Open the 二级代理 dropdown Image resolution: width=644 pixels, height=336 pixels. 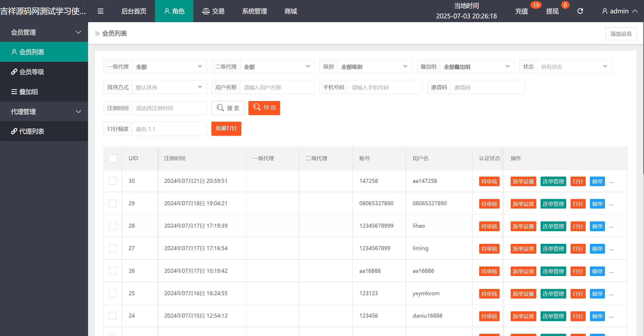[277, 67]
